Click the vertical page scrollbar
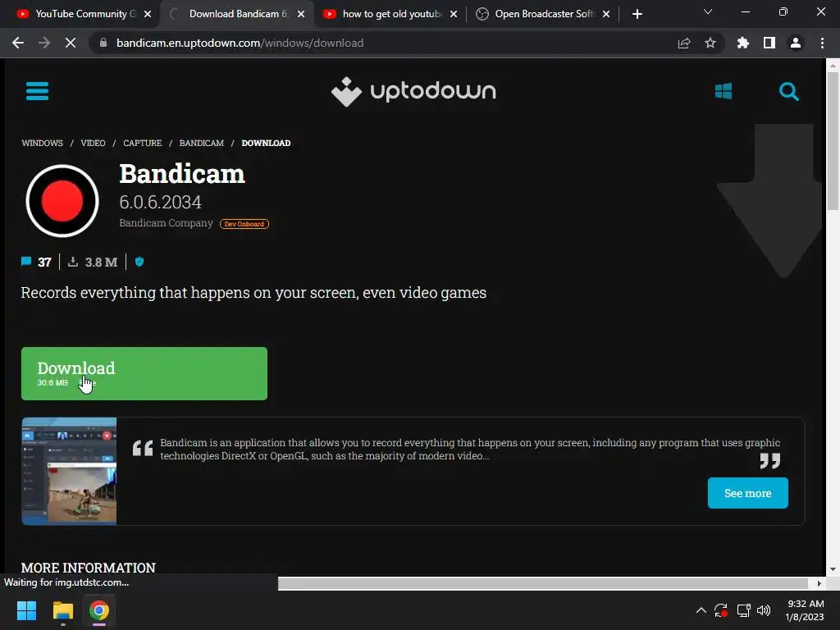Screen dimensions: 840x630 [x=833, y=142]
